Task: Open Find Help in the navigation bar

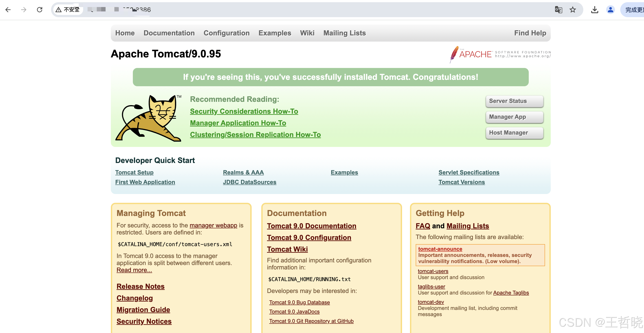Action: (530, 33)
